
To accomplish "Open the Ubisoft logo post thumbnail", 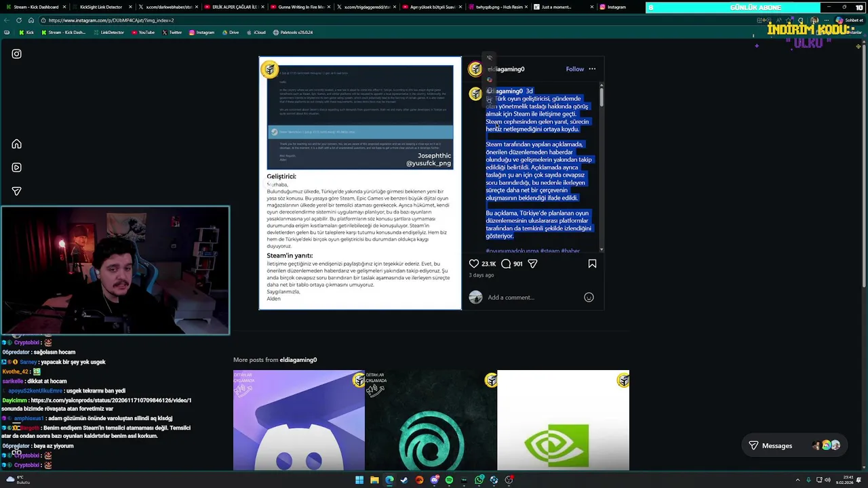I will pyautogui.click(x=431, y=420).
